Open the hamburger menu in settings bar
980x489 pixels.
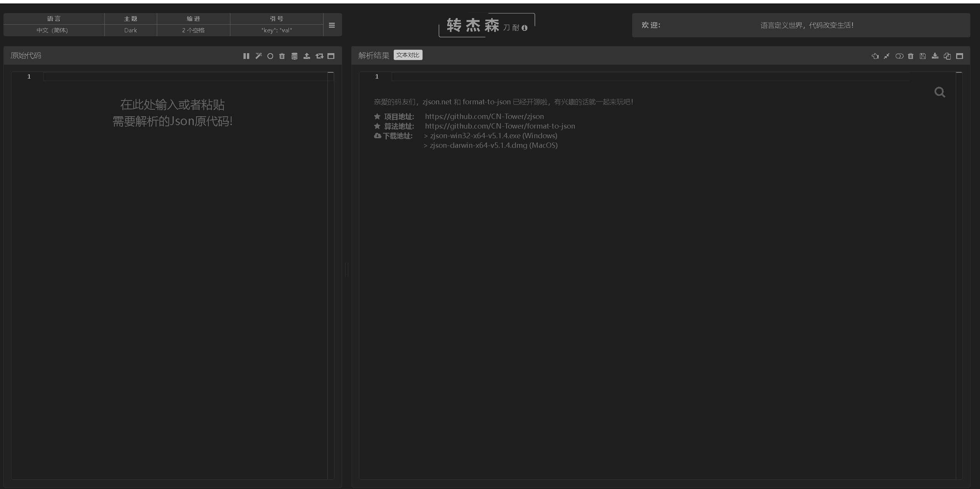coord(332,25)
